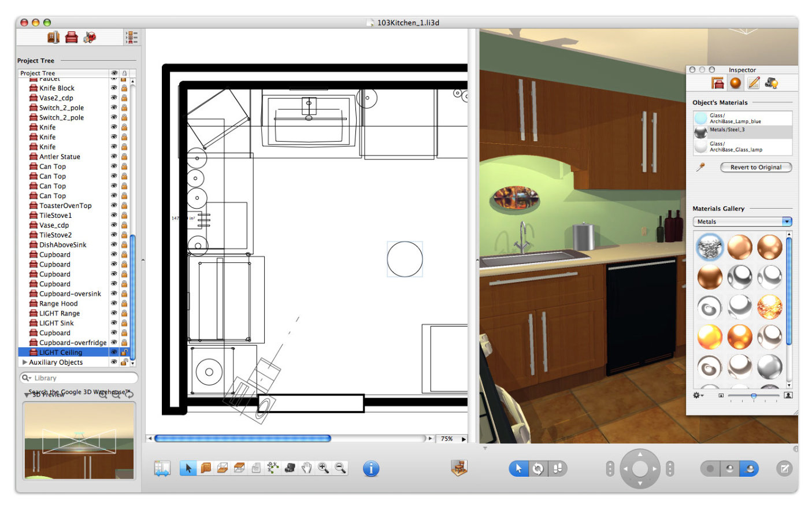Switch to the Materials tab in Inspector
Viewport: 812px width, 508px height.
point(735,83)
